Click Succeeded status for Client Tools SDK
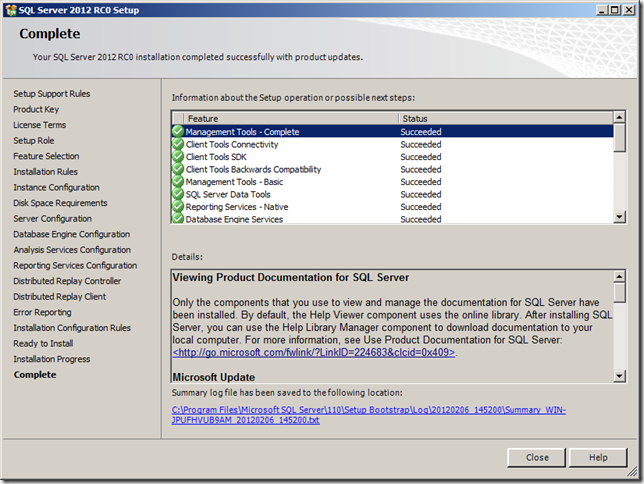The height and width of the screenshot is (484, 644). pyautogui.click(x=421, y=157)
